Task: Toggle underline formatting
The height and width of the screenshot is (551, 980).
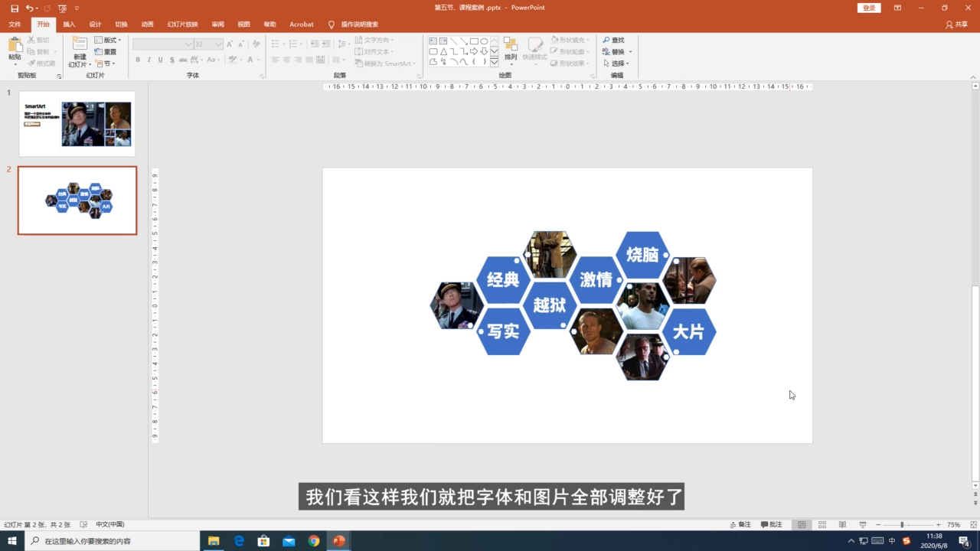Action: pos(160,60)
